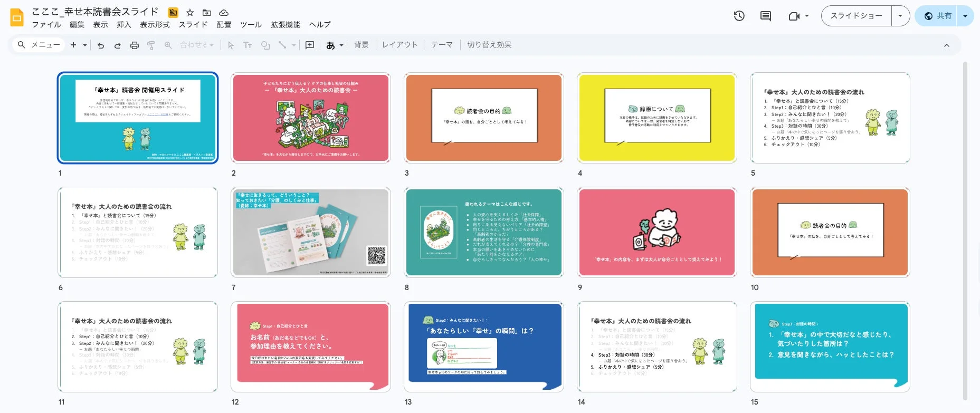Select slide 13 blue Step2 thumbnail

484,347
